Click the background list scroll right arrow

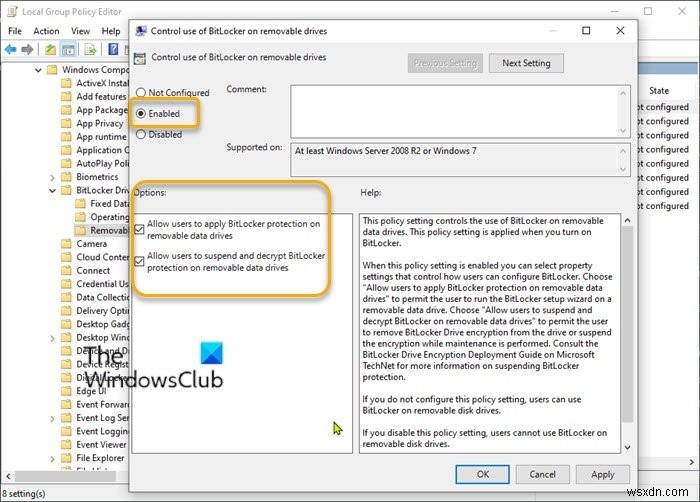(x=692, y=462)
